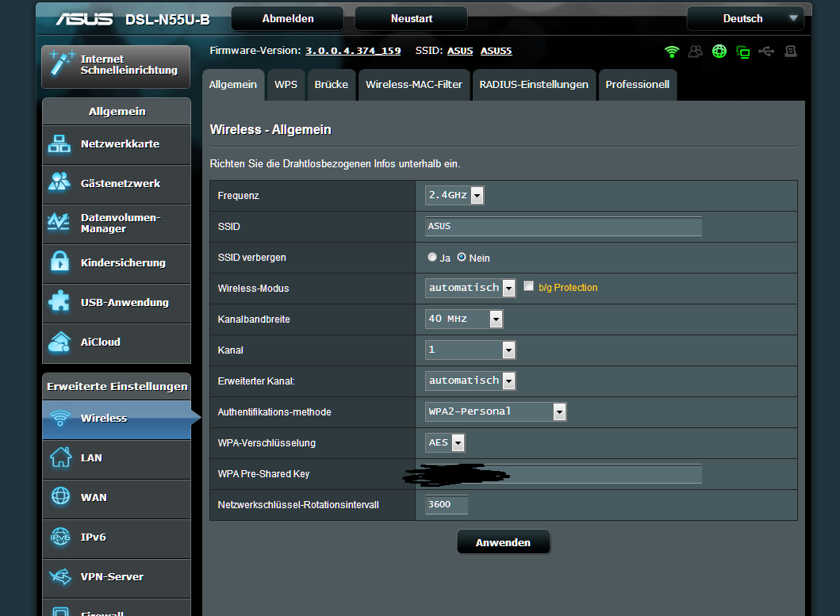The width and height of the screenshot is (840, 616).
Task: Click the IPv6 globe icon
Action: pos(60,536)
